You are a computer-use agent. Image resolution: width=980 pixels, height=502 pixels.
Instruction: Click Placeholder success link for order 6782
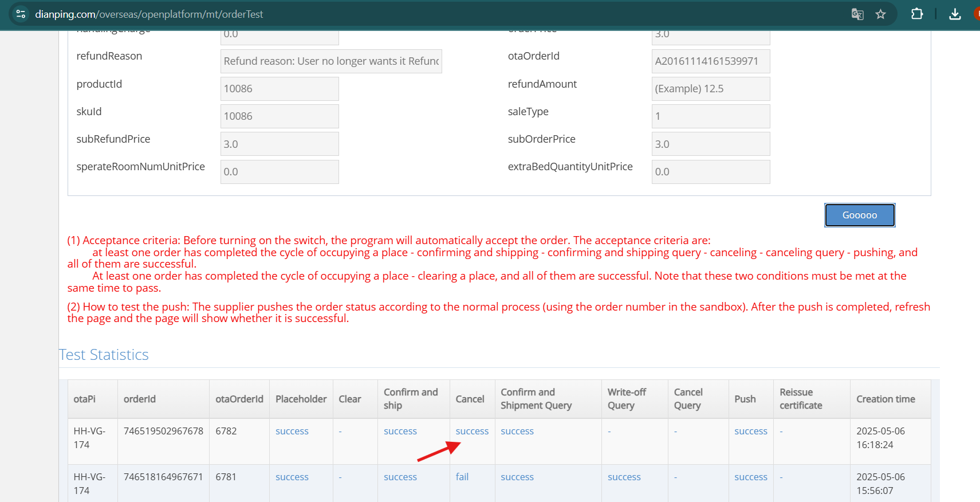coord(292,431)
